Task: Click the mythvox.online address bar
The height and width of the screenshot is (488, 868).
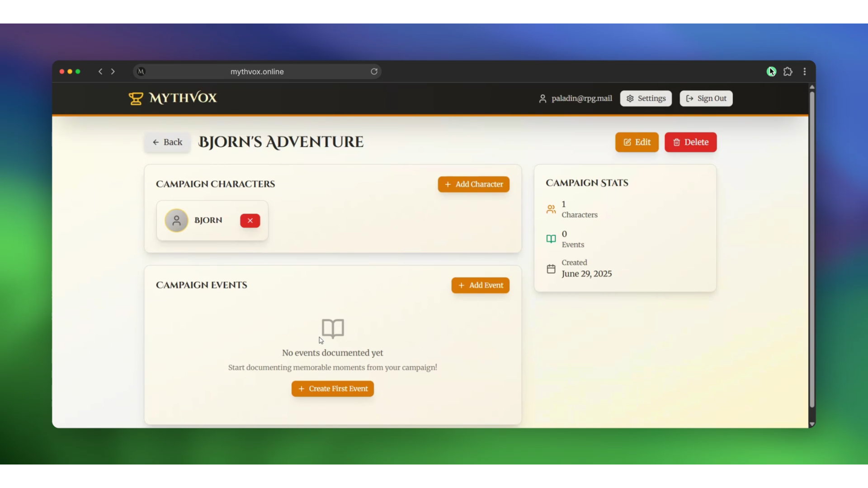Action: coord(257,71)
